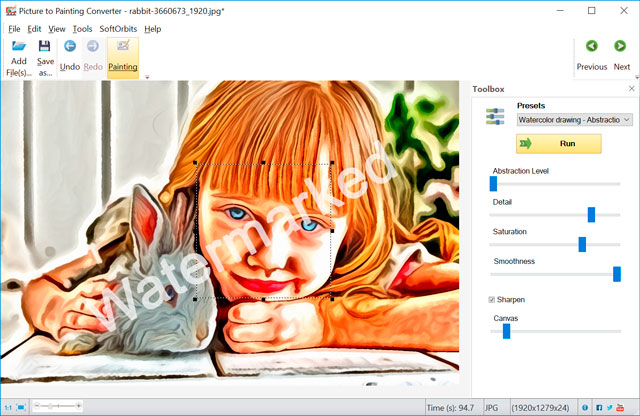This screenshot has width=640, height=416.
Task: Toggle the Sharpen checkbox
Action: [x=491, y=299]
